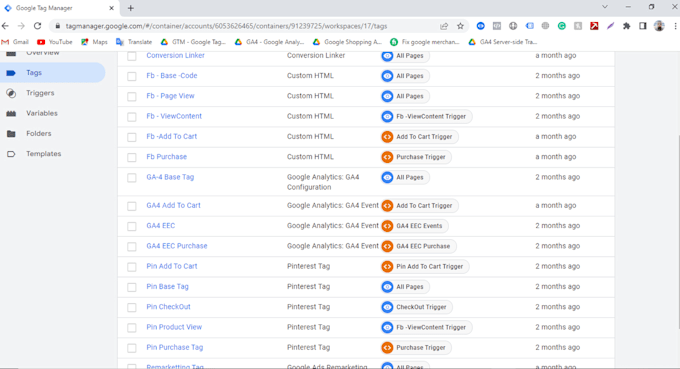
Task: Open a new browser tab
Action: coord(131,8)
